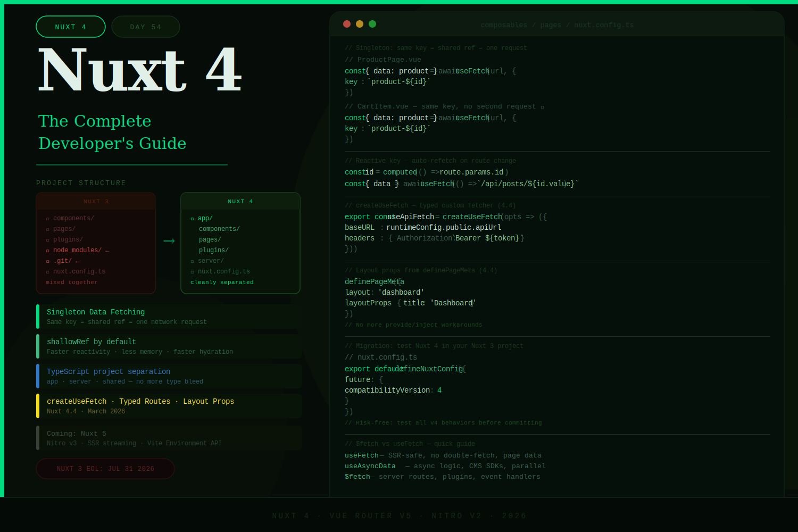Open nuxt.config.ts from the breadcrumb trail

coord(604,24)
